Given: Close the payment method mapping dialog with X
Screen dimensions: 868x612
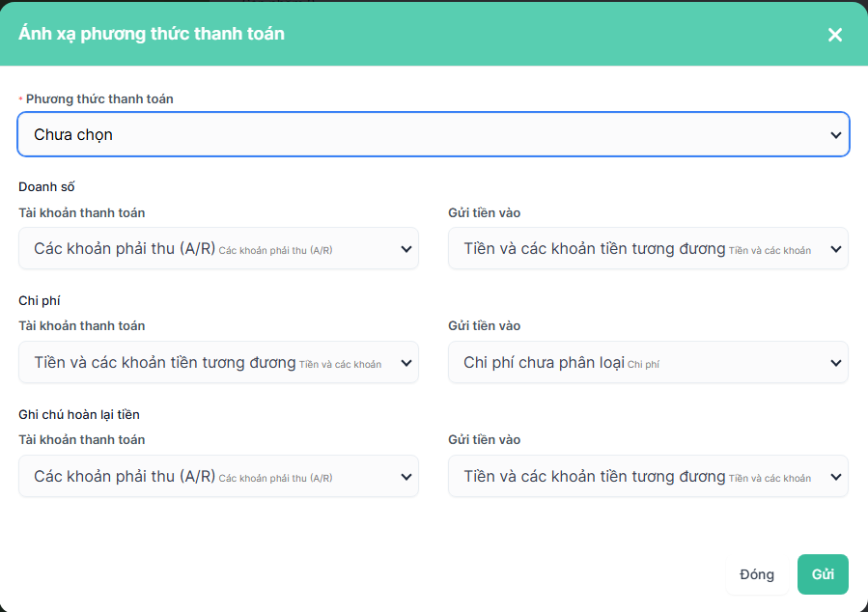Looking at the screenshot, I should click(x=835, y=35).
